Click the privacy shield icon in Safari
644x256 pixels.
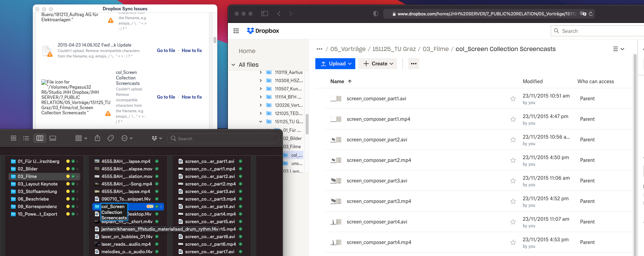(375, 14)
